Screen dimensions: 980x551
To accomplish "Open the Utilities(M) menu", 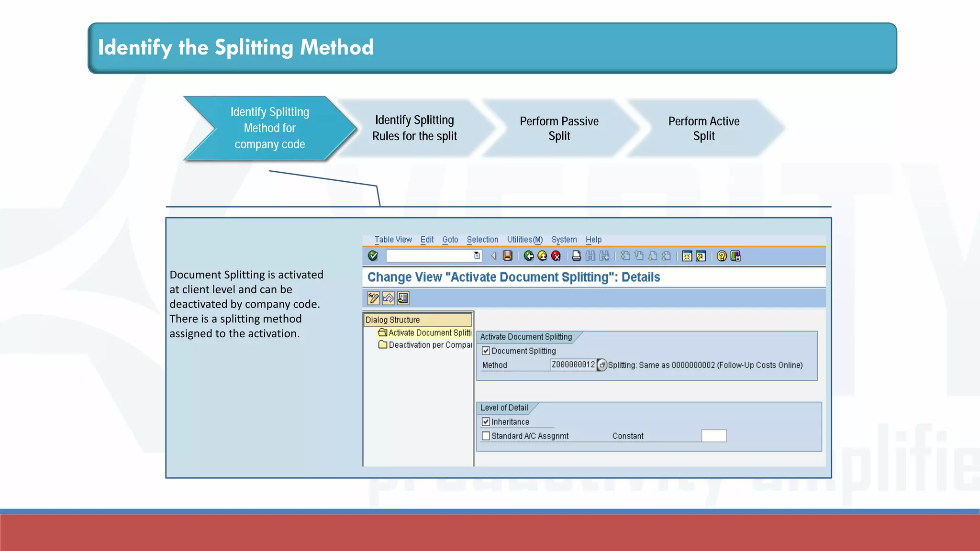I will [x=524, y=240].
